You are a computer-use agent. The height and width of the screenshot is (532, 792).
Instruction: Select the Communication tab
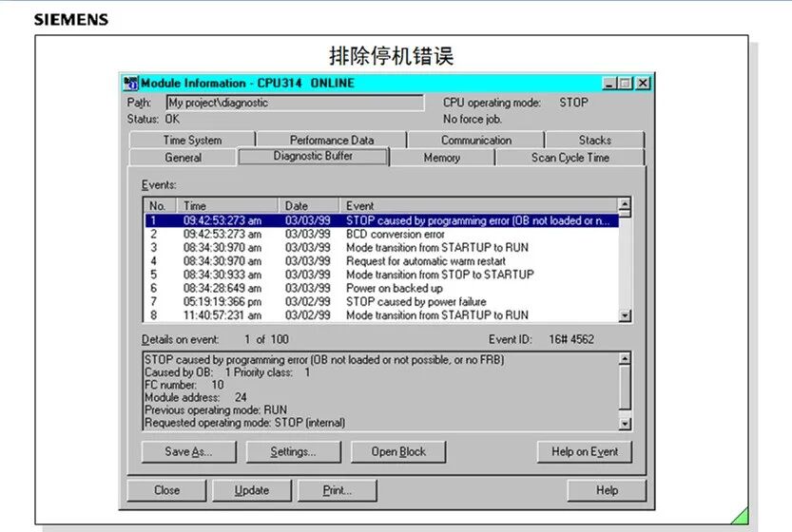[x=475, y=140]
